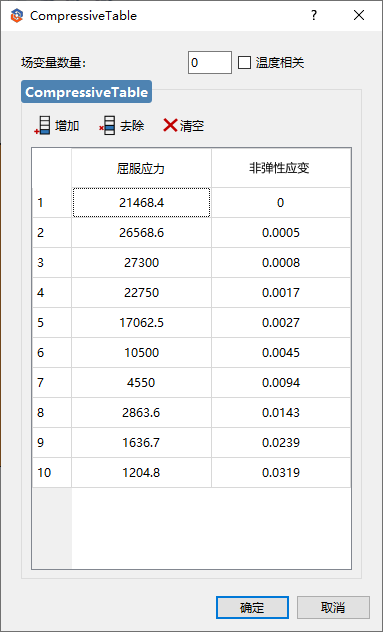The width and height of the screenshot is (383, 632).
Task: Close the CompressiveTable dialog
Action: [358, 15]
